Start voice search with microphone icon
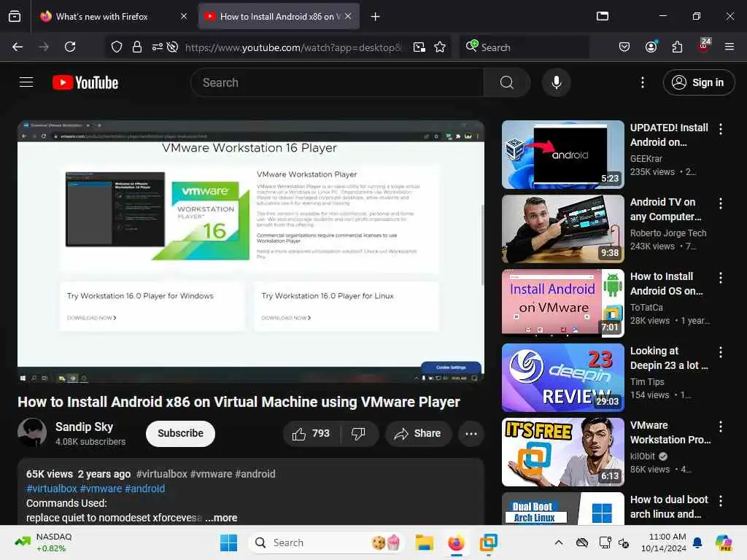Screen dimensions: 747x560 point(556,82)
